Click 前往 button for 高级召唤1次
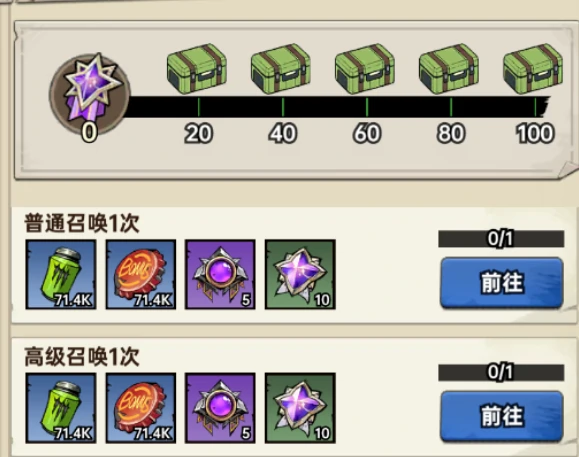579x457 pixels. (502, 416)
